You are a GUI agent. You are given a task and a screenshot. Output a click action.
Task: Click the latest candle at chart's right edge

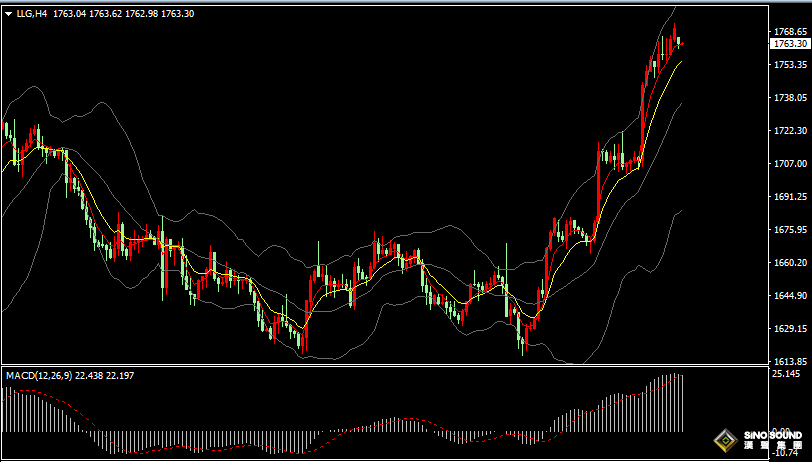(681, 42)
